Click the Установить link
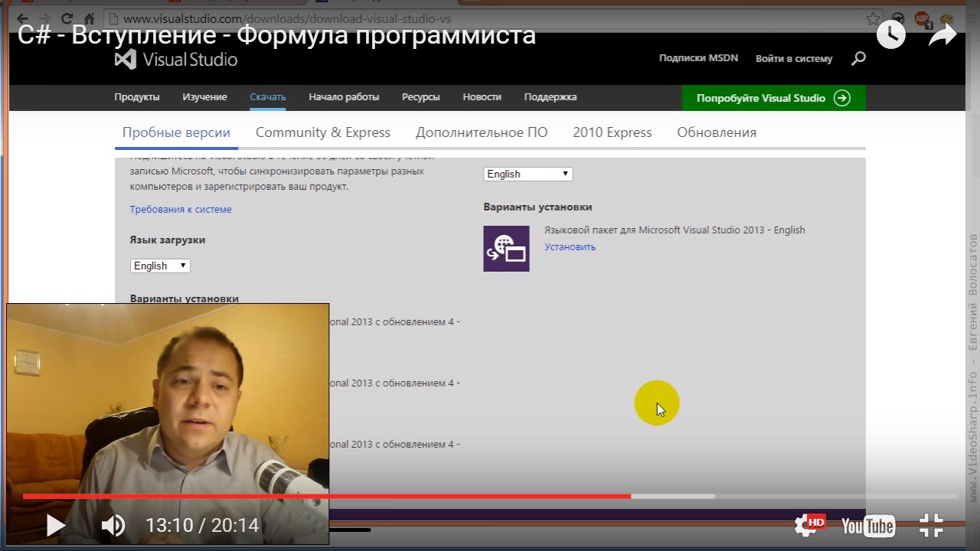The width and height of the screenshot is (980, 551). point(570,246)
